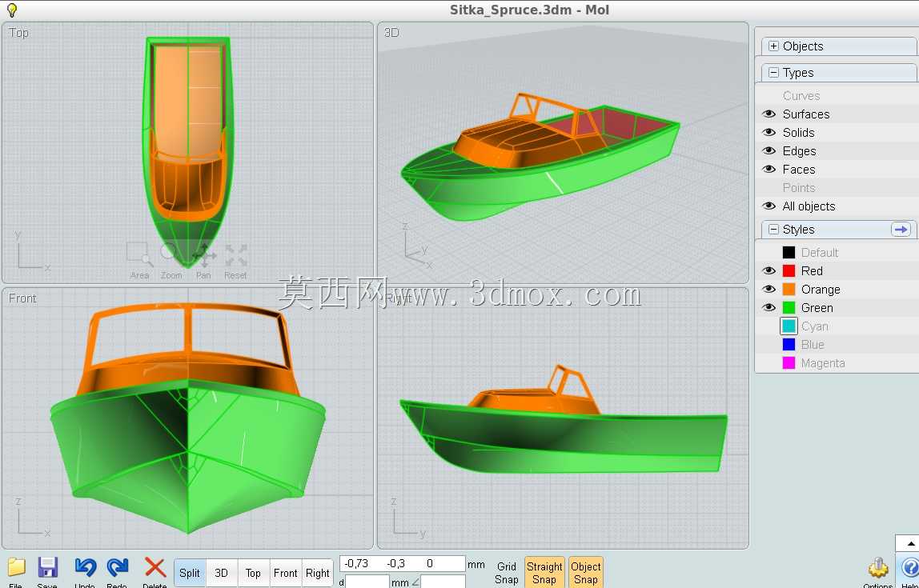Hide Edges using its eye icon
919x588 pixels.
click(x=769, y=151)
